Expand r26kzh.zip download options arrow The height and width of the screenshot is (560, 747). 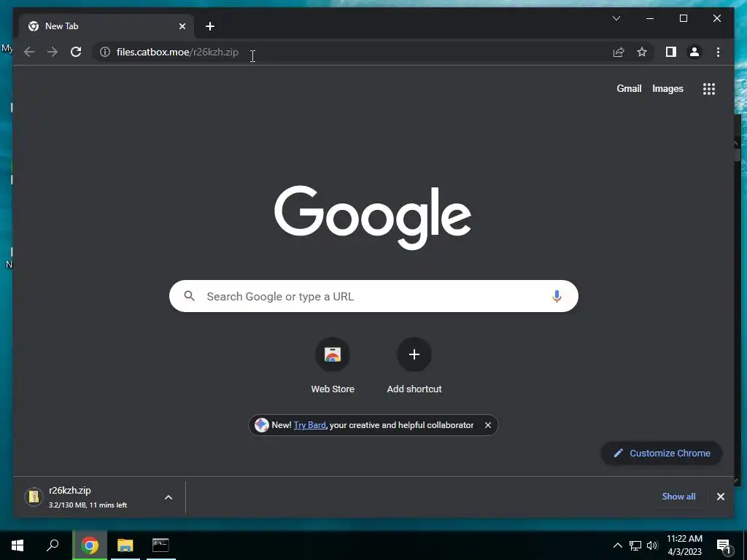tap(169, 497)
